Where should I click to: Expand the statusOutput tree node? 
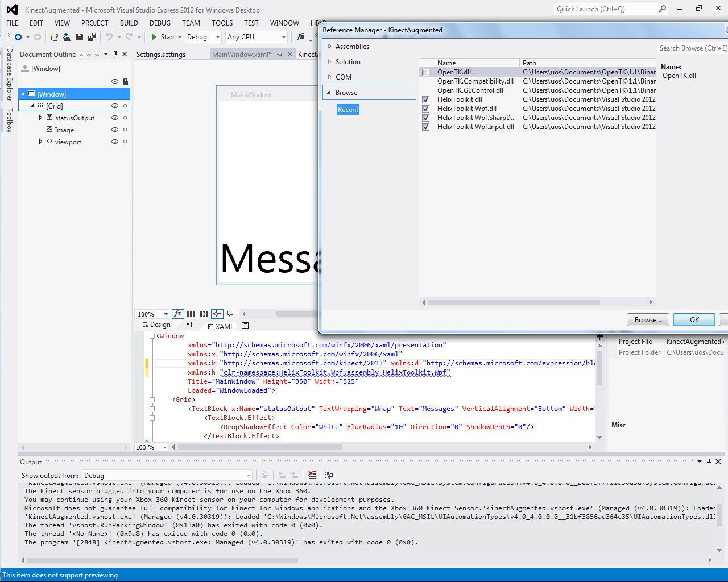[40, 118]
